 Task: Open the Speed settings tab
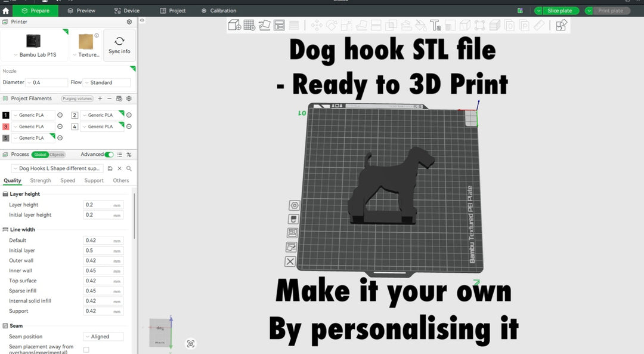pos(68,180)
